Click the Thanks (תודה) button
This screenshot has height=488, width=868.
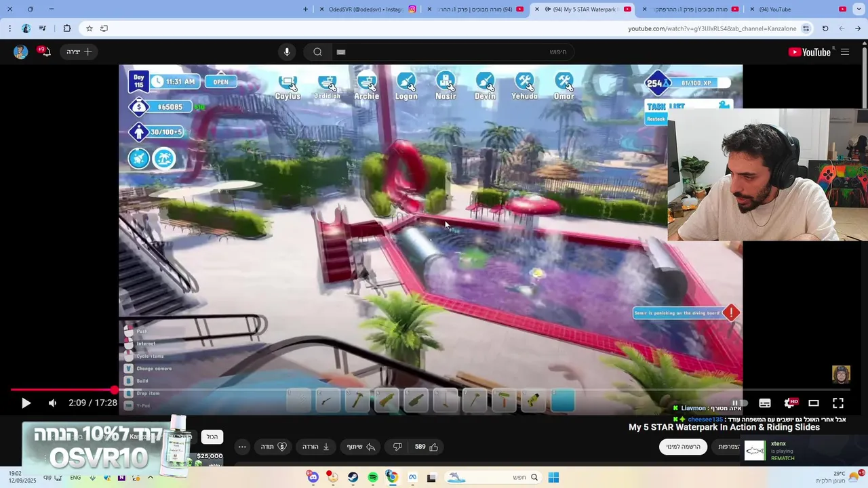point(274,447)
